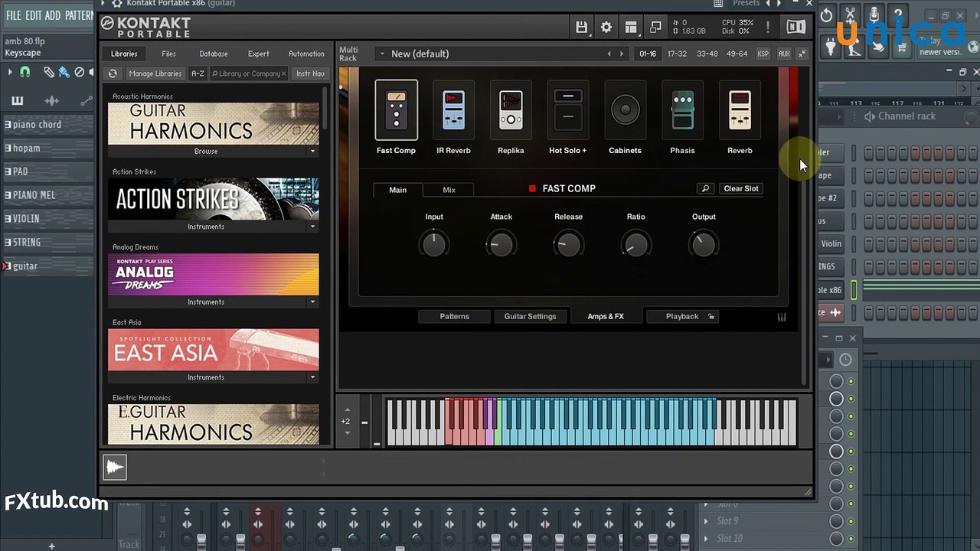Click the horseshoe magnet snap icon

(x=25, y=72)
